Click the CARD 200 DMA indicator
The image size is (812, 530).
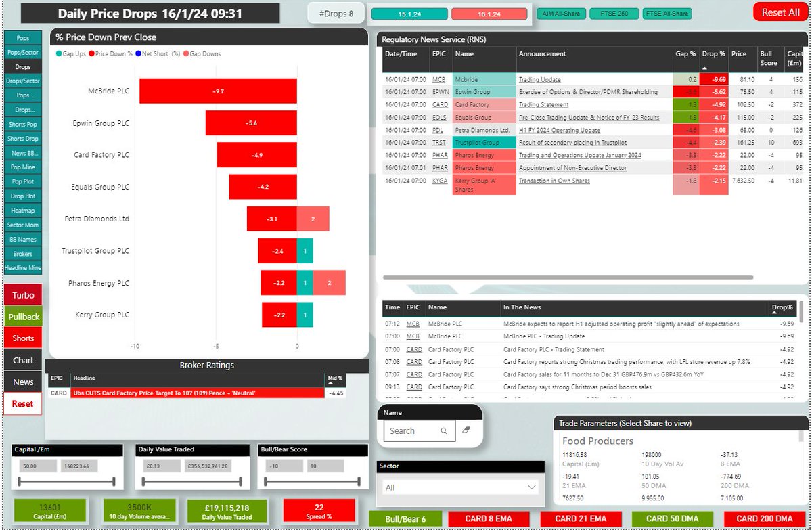764,519
